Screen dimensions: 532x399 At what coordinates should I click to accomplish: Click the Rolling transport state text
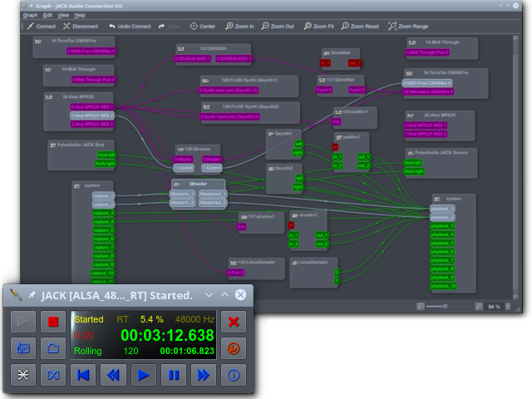coord(88,351)
